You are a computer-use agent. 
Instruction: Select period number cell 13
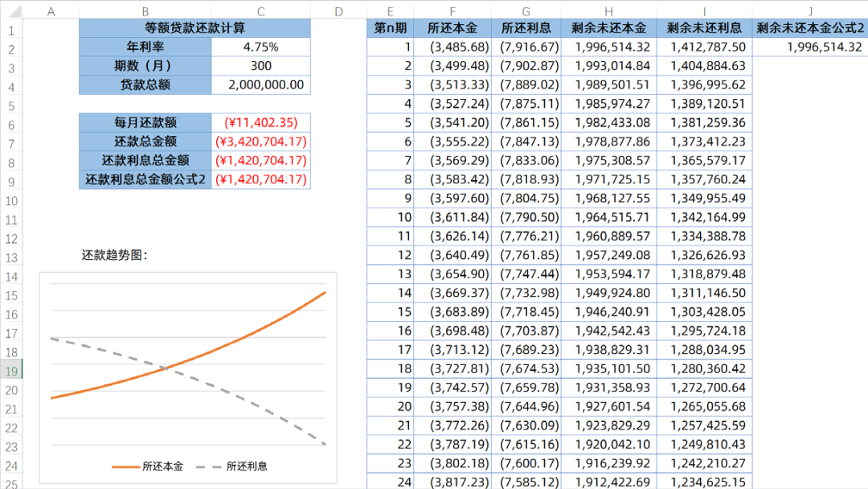tap(391, 274)
